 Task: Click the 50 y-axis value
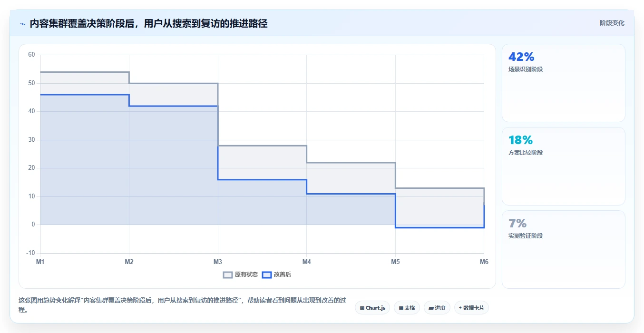pos(31,83)
